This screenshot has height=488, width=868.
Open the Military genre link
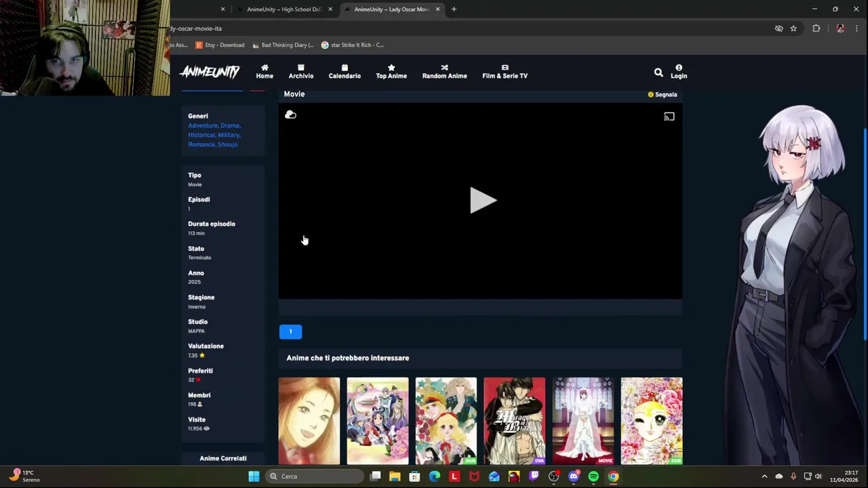point(229,135)
